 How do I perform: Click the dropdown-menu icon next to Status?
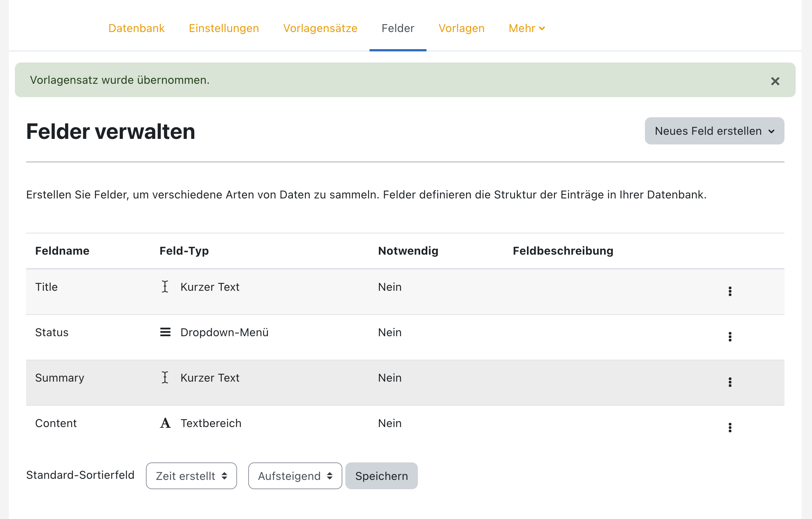(x=165, y=332)
